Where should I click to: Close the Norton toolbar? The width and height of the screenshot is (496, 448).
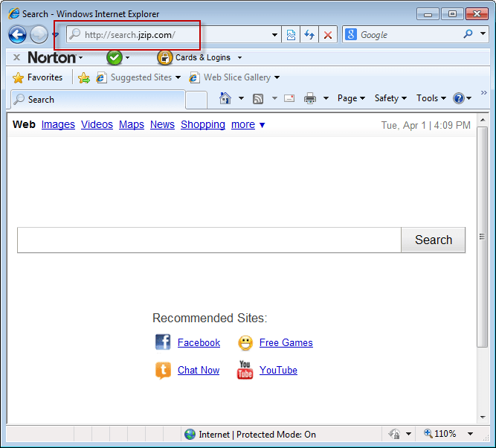pos(17,57)
